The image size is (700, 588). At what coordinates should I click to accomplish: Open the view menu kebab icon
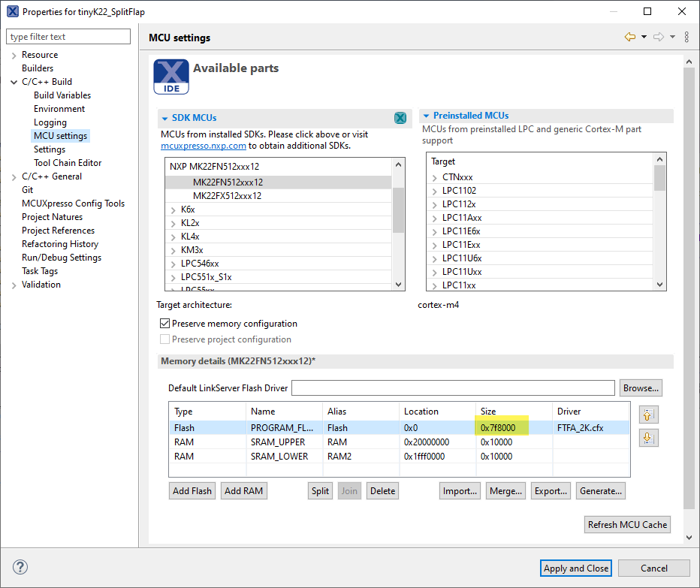pos(686,37)
